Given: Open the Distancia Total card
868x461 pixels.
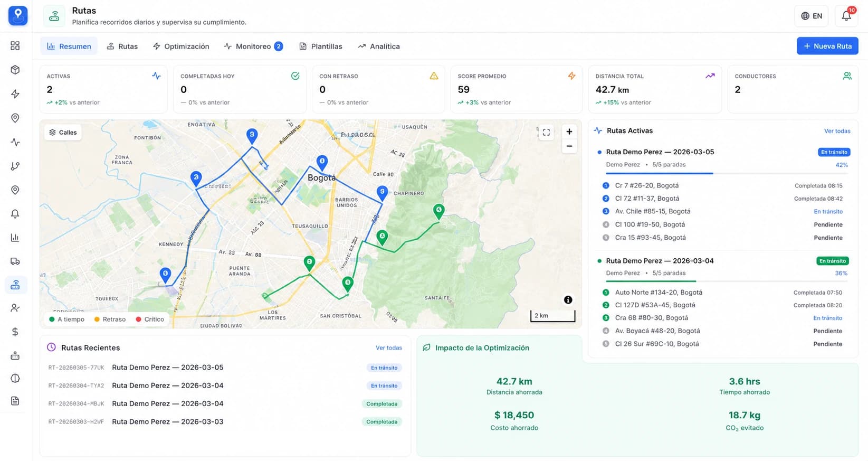Looking at the screenshot, I should click(x=655, y=89).
